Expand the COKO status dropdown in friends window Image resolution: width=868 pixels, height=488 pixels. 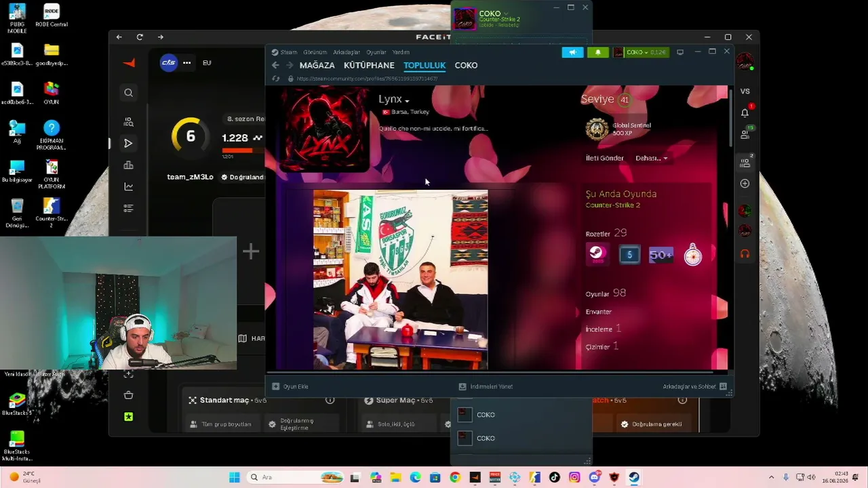pos(506,14)
